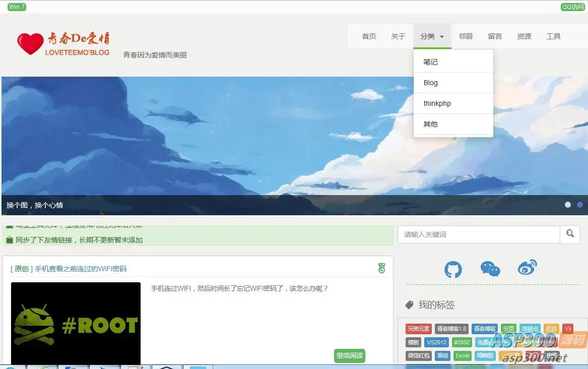Open the 工具 navigation item
588x369 pixels.
[x=554, y=36]
